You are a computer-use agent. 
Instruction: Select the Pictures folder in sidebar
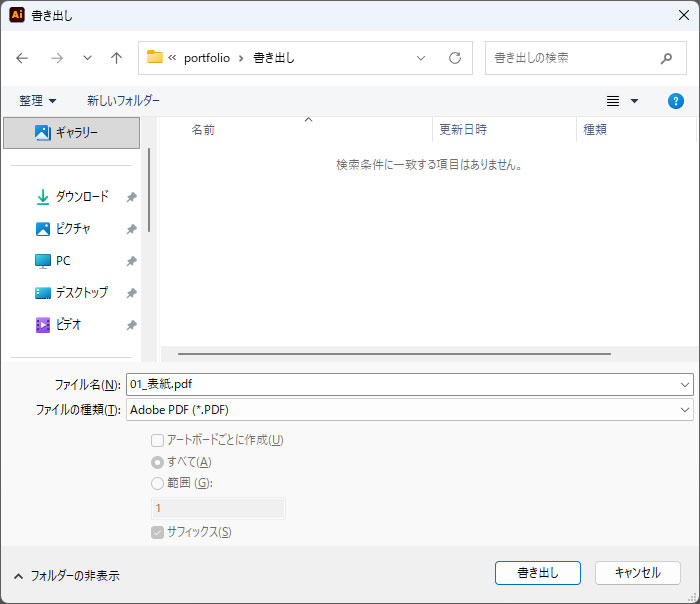pyautogui.click(x=73, y=229)
